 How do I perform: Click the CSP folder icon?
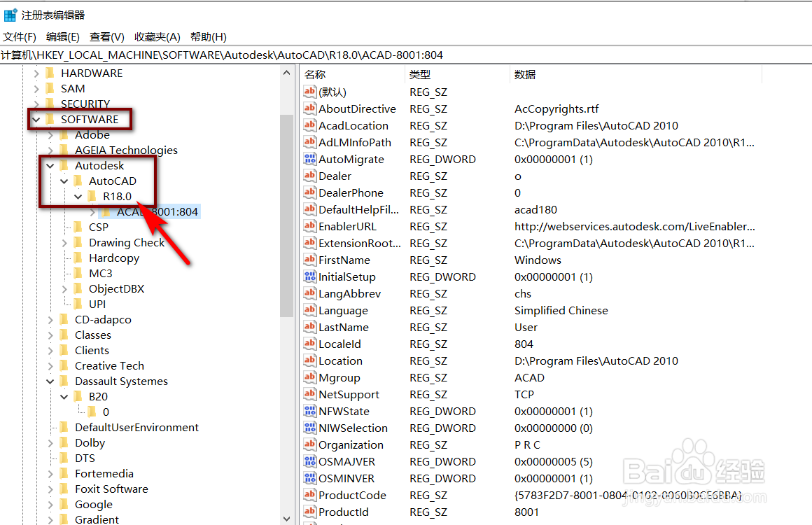pos(78,227)
